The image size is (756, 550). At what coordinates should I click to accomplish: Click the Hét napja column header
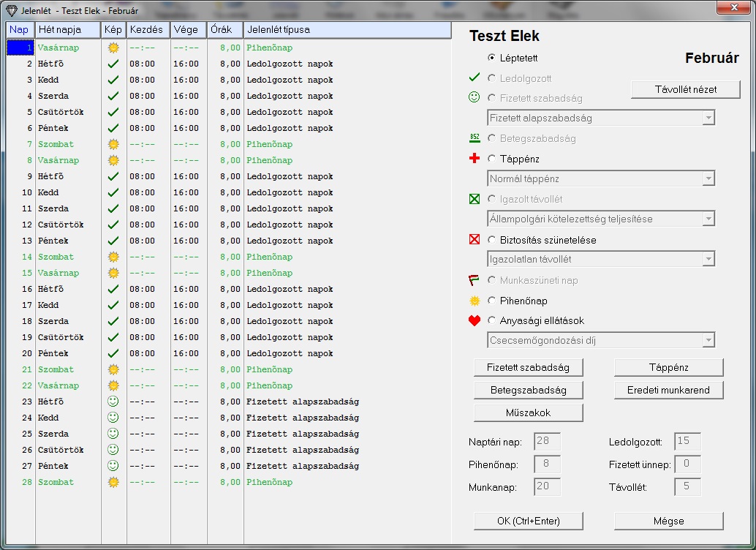(x=67, y=30)
